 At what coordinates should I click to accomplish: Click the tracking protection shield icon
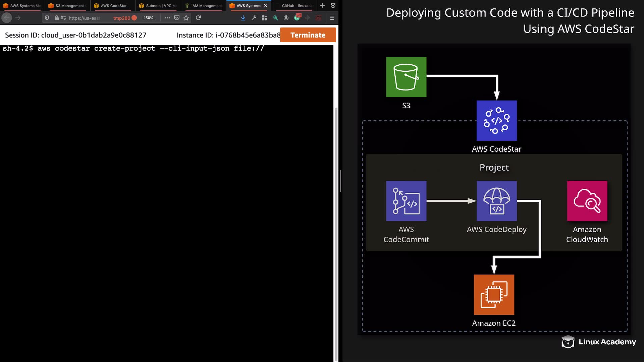tap(47, 18)
